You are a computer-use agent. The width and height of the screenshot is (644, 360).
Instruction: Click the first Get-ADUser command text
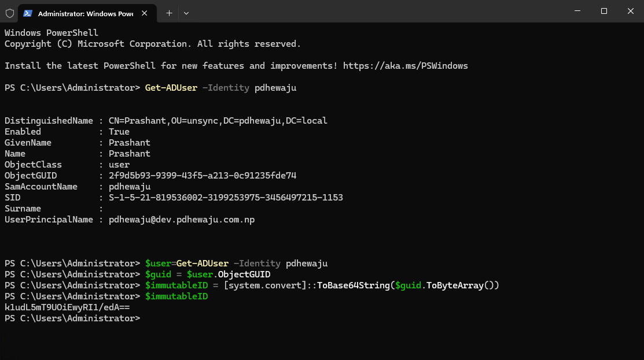(171, 88)
